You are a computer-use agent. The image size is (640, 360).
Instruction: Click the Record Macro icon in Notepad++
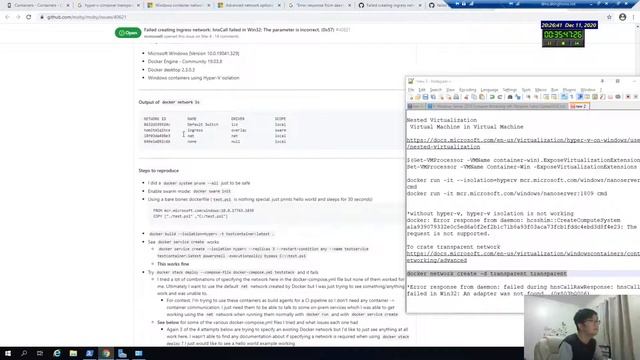[628, 97]
